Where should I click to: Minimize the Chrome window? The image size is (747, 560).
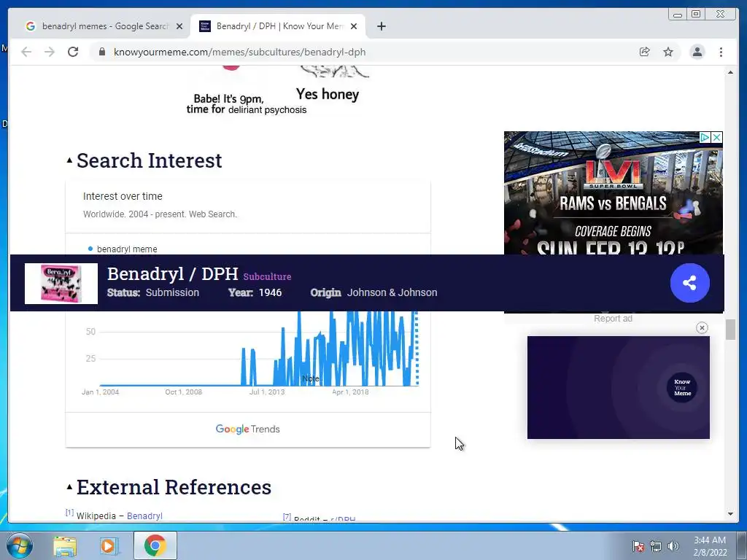pos(678,15)
